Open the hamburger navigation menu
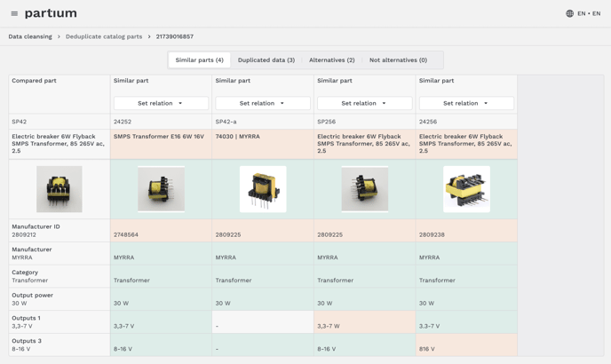This screenshot has height=364, width=611. 14,13
